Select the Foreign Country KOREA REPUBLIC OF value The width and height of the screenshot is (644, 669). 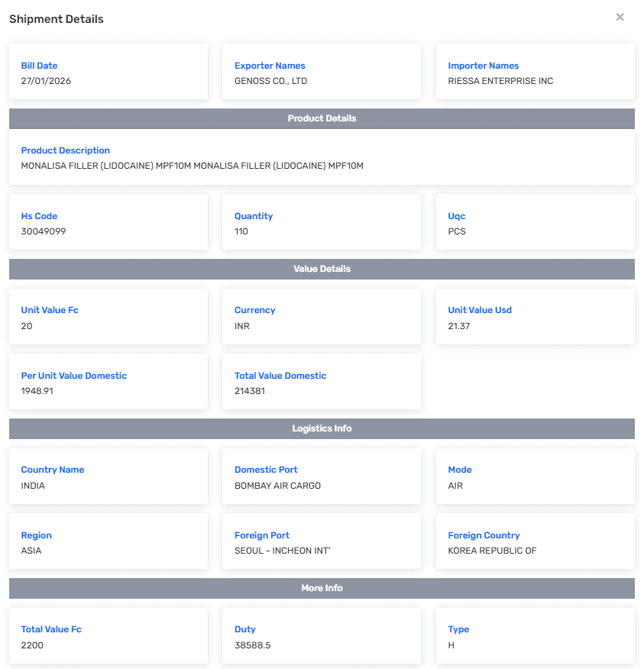492,551
